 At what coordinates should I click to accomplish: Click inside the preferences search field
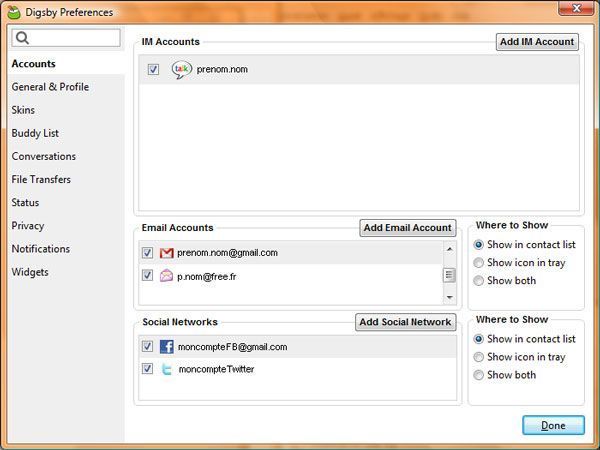(x=66, y=38)
